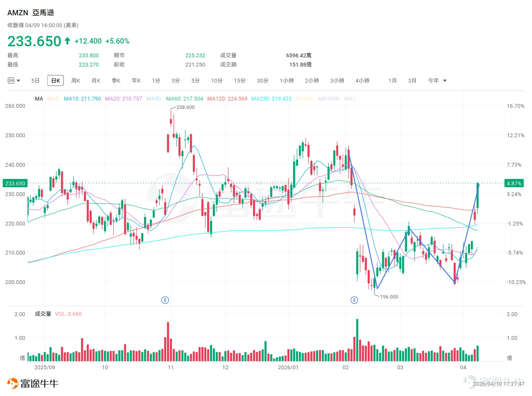The width and height of the screenshot is (532, 396).
Task: Toggle the MA10: 211.790 indicator
Action: click(82, 99)
